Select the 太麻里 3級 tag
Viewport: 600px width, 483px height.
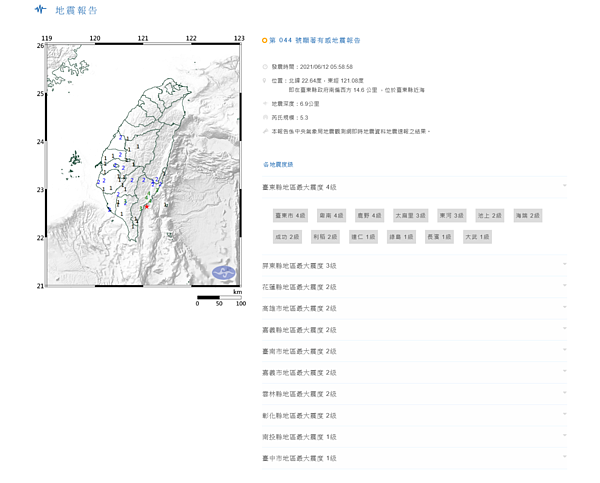pyautogui.click(x=410, y=215)
